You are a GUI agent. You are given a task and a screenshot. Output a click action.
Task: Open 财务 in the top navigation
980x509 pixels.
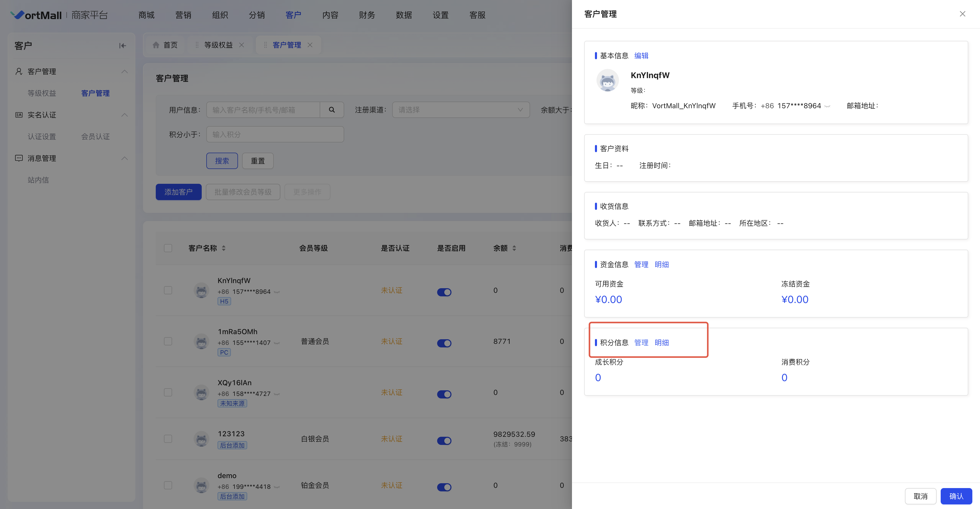point(367,15)
